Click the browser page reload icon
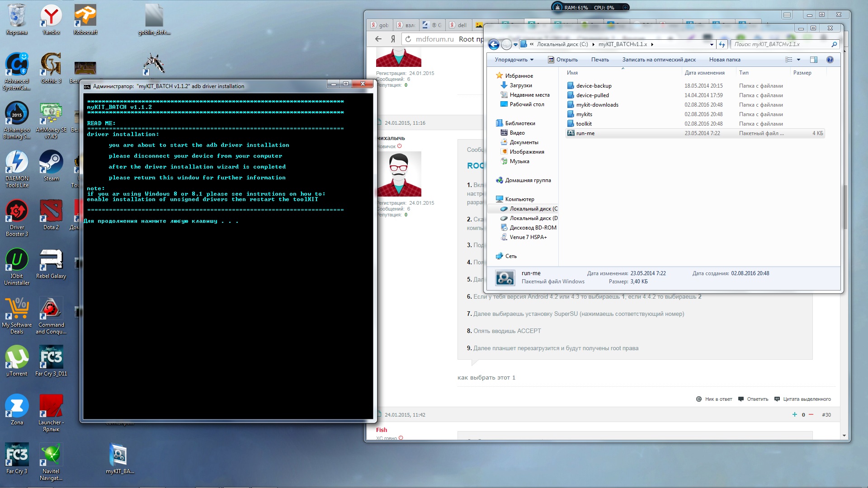The height and width of the screenshot is (488, 868). pos(408,39)
